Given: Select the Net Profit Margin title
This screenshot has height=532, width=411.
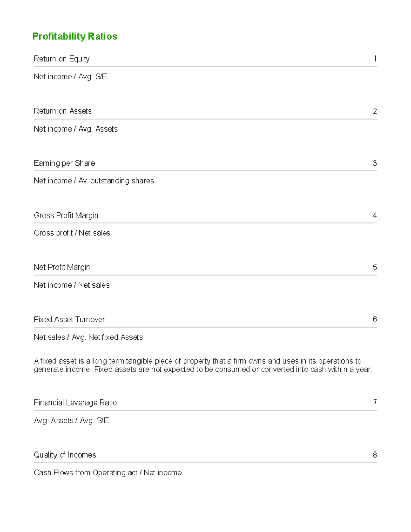Looking at the screenshot, I should 62,267.
